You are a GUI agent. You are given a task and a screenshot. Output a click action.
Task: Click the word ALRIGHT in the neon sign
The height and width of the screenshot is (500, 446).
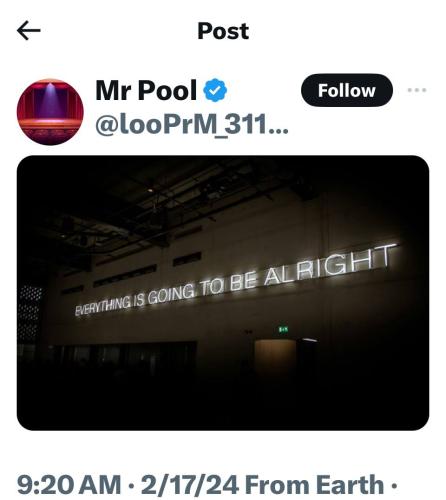coord(330,266)
